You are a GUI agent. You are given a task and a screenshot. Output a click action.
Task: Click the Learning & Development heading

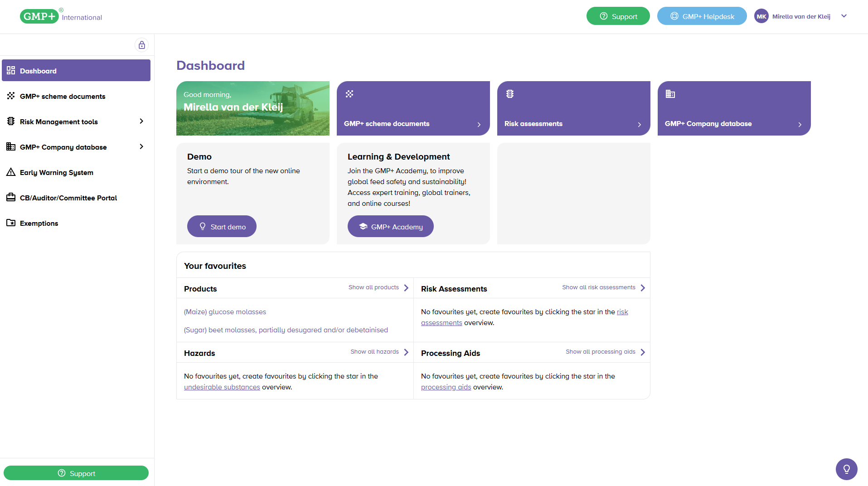pos(398,157)
